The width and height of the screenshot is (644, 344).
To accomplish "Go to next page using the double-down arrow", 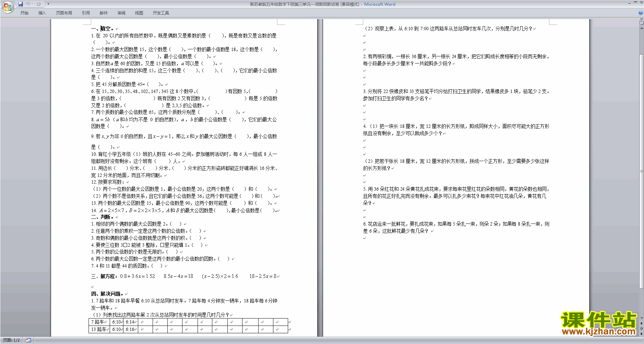I will [642, 334].
